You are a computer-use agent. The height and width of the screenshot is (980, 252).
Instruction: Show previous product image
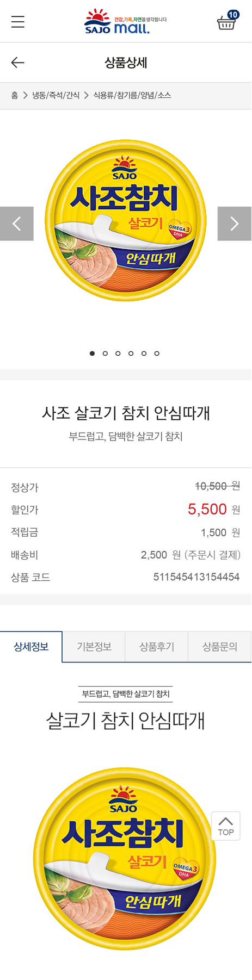tap(17, 224)
